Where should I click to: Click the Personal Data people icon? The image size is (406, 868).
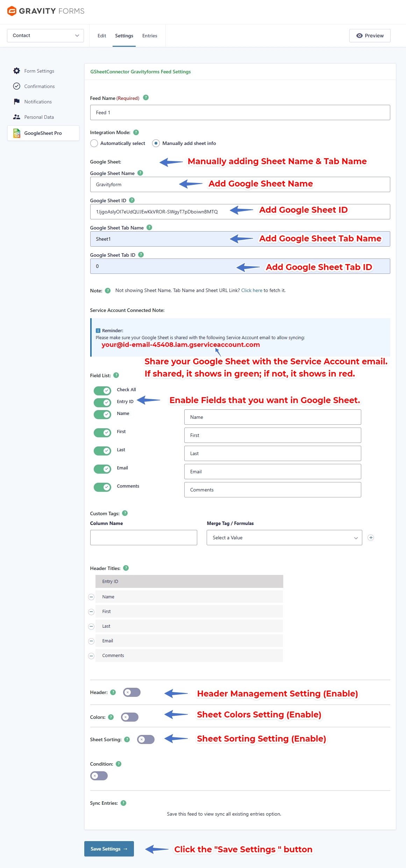(x=16, y=117)
